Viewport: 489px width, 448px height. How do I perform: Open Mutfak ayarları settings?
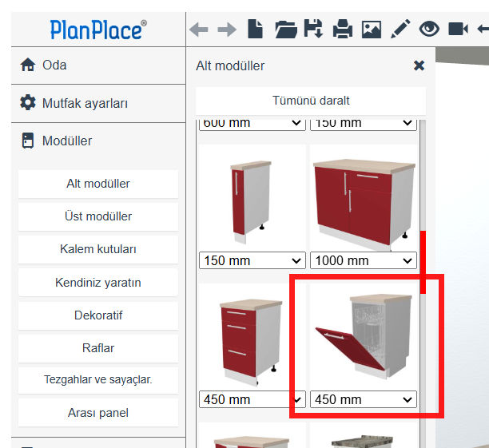tap(98, 103)
